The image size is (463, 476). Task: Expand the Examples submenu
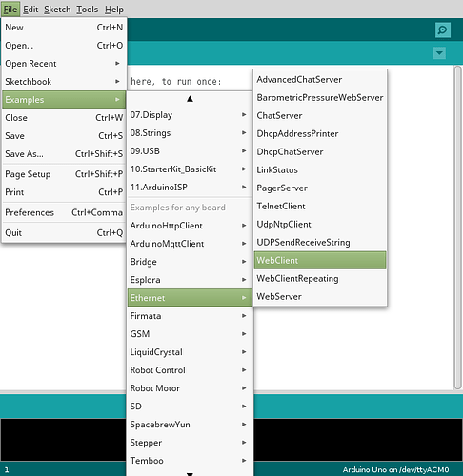coord(64,100)
